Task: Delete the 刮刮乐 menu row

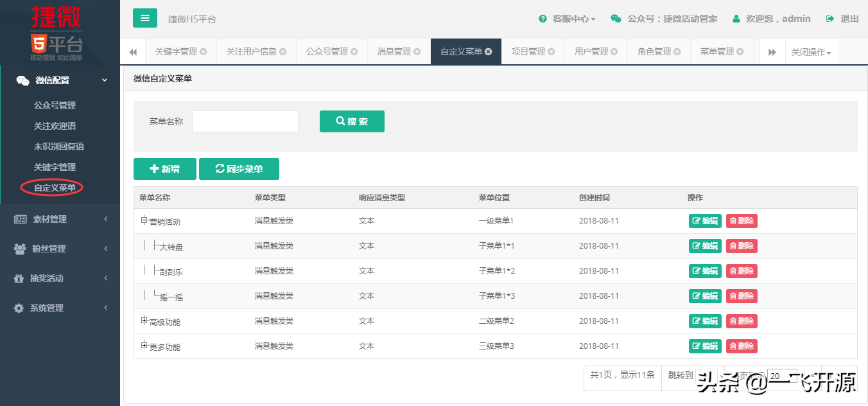Action: pos(742,271)
